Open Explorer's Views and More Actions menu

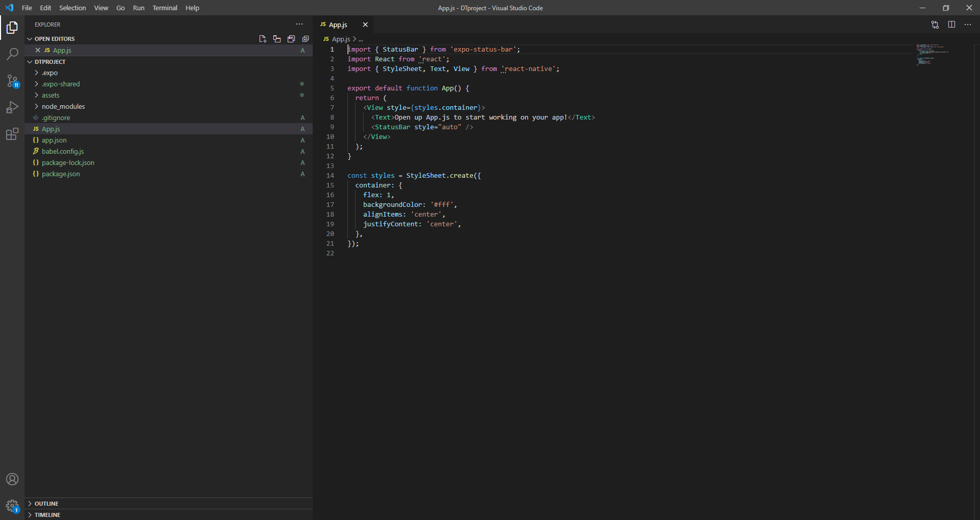click(x=299, y=25)
